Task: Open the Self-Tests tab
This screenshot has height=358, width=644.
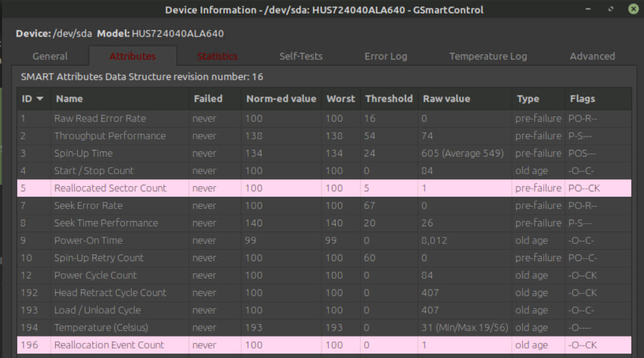Action: click(301, 57)
